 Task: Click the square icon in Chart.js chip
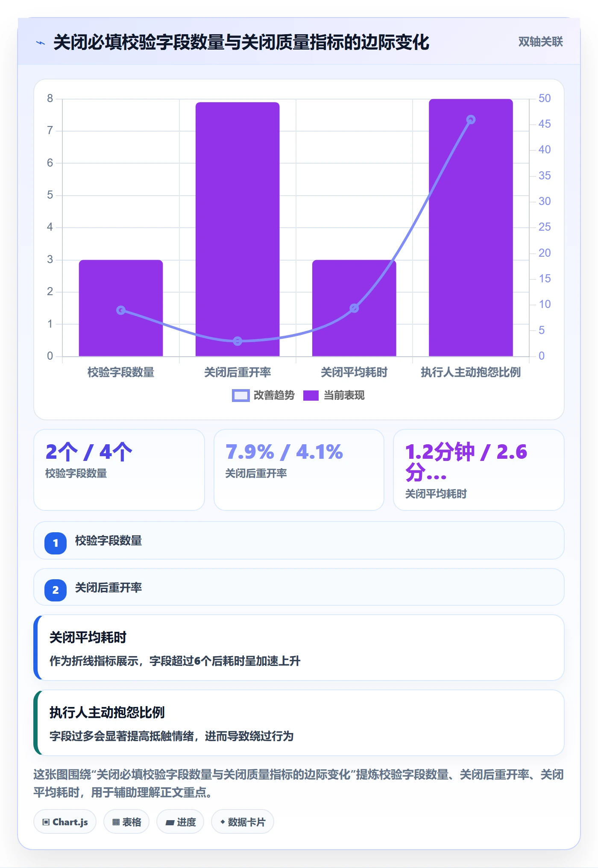[x=46, y=822]
